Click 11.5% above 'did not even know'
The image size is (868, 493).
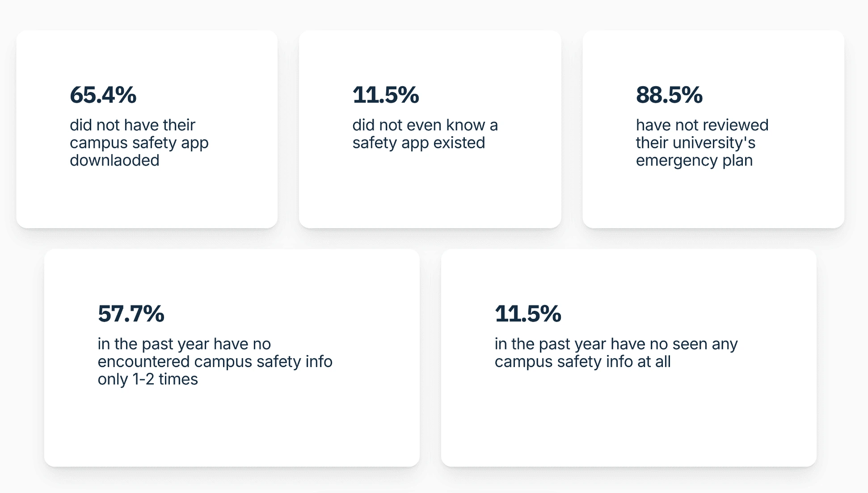coord(386,95)
